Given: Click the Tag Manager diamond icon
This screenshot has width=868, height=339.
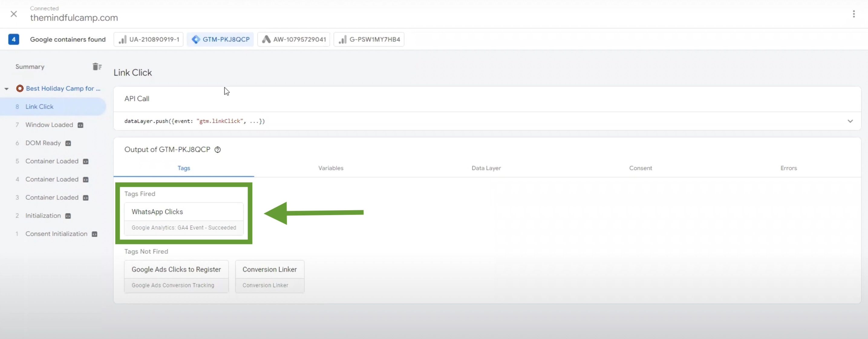Looking at the screenshot, I should 196,39.
